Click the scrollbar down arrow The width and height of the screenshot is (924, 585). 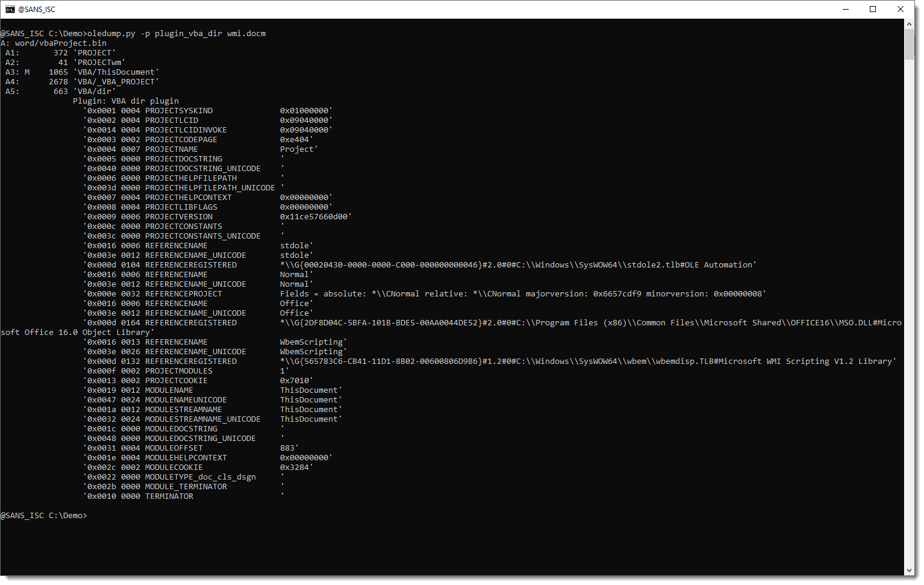(909, 570)
